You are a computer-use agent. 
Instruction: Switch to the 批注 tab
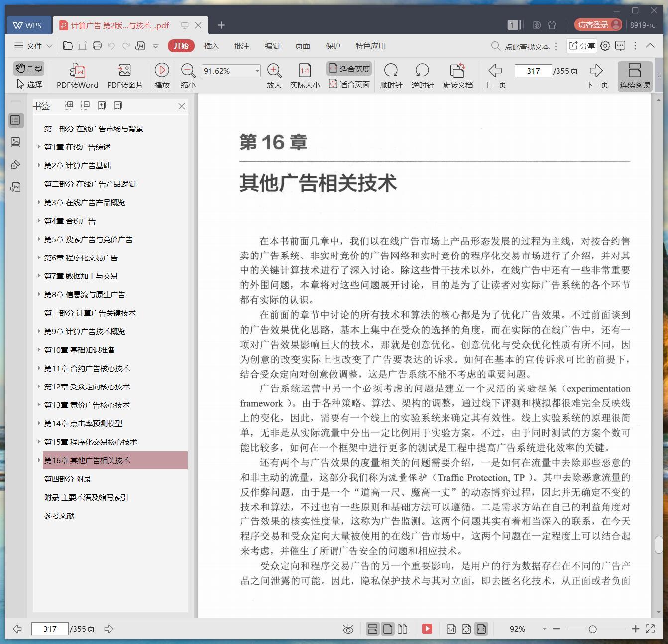pyautogui.click(x=241, y=46)
